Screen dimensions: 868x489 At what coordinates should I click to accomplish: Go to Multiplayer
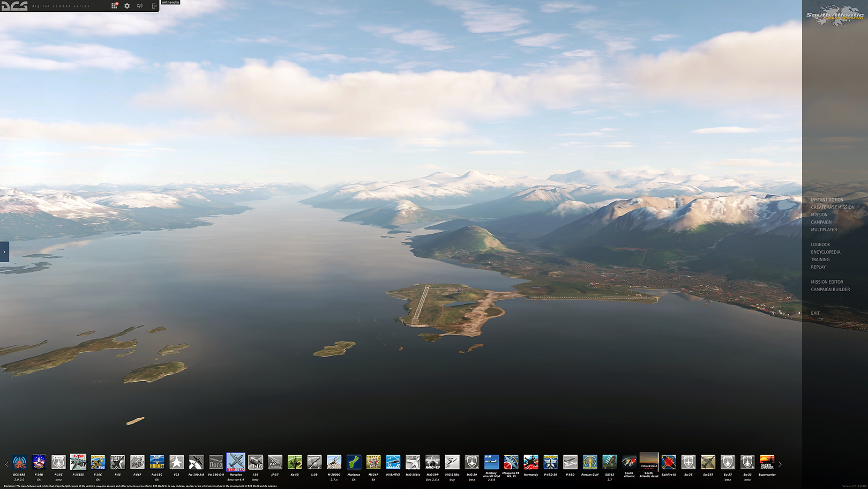tap(824, 230)
